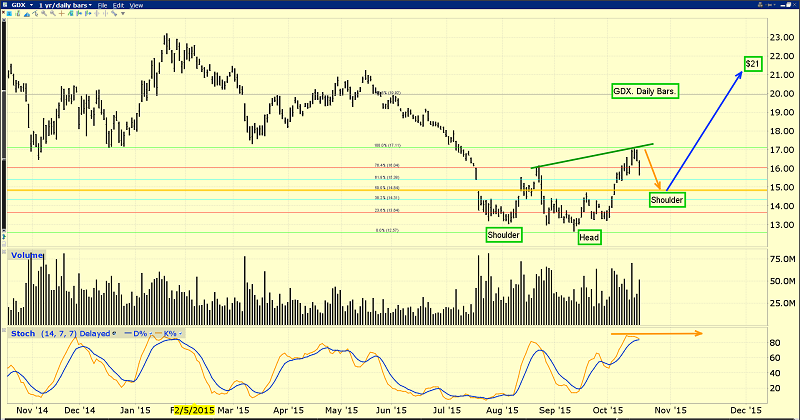The width and height of the screenshot is (800, 420).
Task: Select the Head annotation label
Action: [589, 237]
